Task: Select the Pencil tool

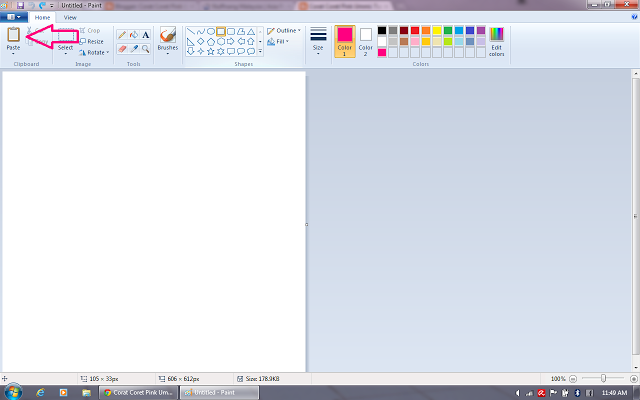Action: tap(122, 35)
